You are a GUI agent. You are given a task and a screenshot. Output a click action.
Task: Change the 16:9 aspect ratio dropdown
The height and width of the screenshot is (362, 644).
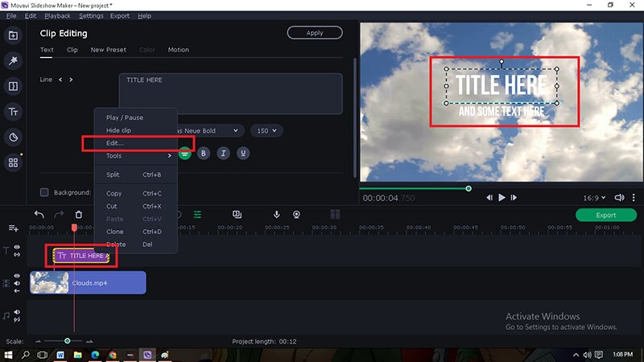pos(594,198)
